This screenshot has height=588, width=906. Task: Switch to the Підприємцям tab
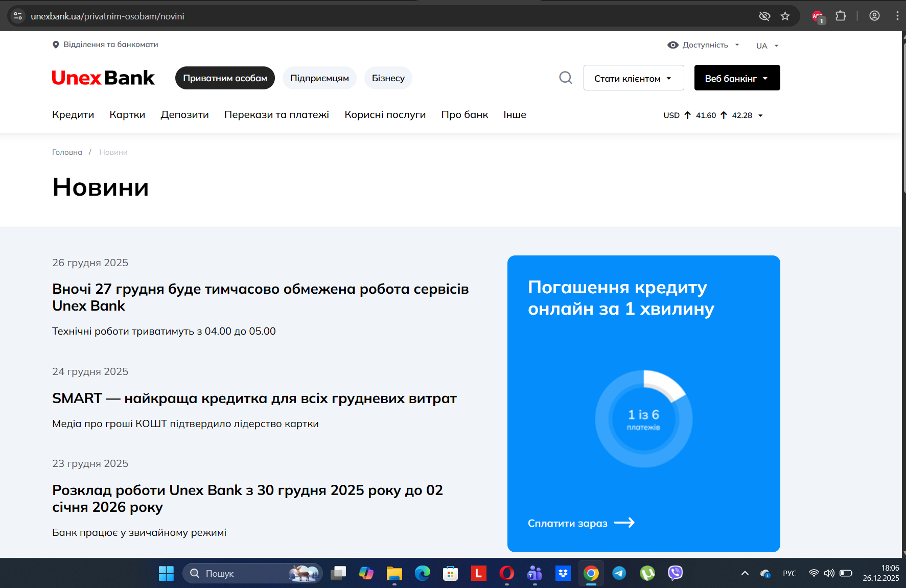point(319,78)
